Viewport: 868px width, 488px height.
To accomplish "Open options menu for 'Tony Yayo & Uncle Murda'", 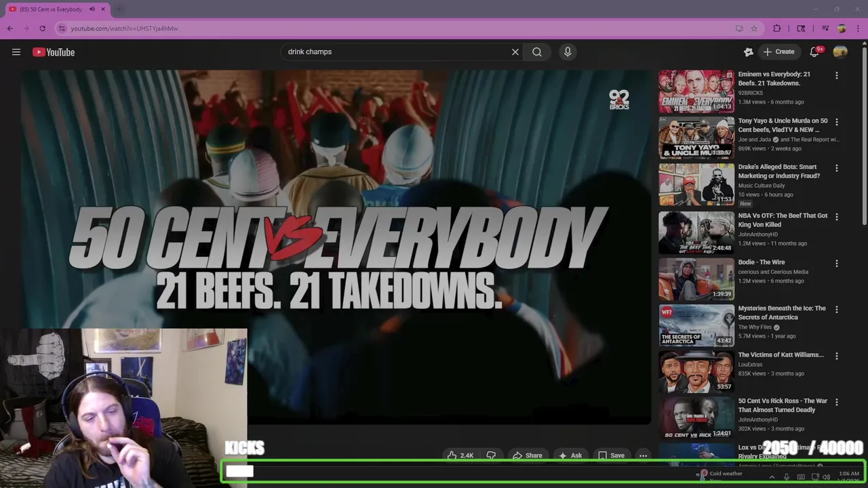I will [x=837, y=122].
